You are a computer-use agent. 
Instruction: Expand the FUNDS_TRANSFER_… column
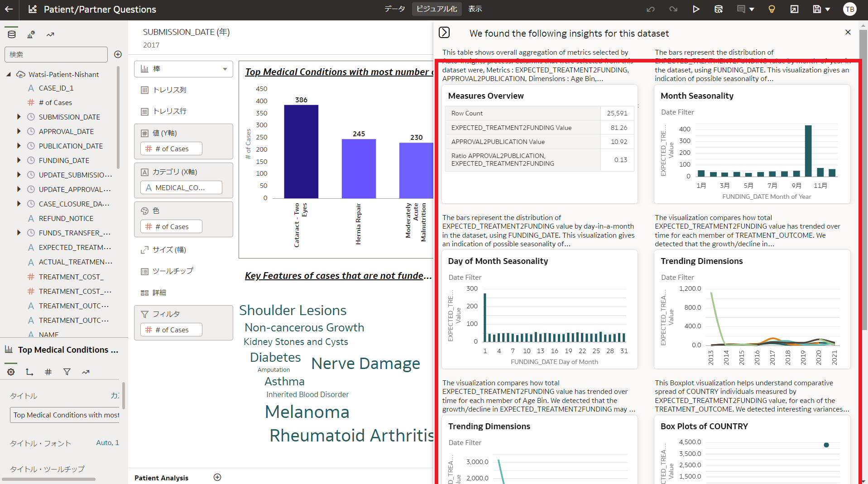pos(19,233)
